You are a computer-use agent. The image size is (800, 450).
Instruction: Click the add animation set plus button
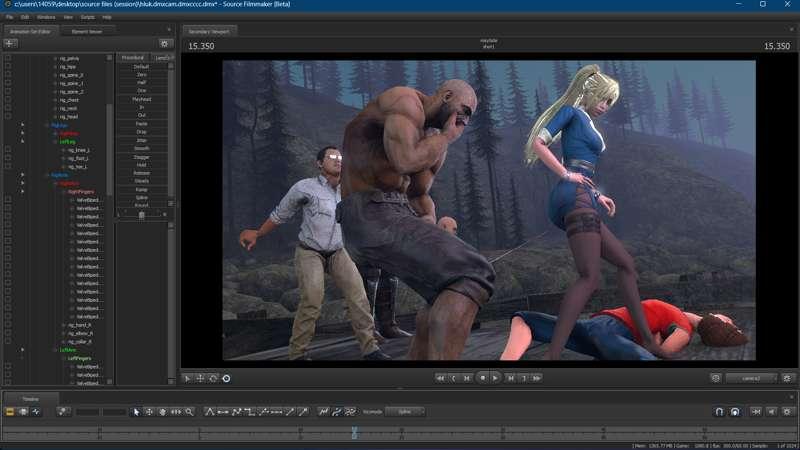click(x=10, y=43)
